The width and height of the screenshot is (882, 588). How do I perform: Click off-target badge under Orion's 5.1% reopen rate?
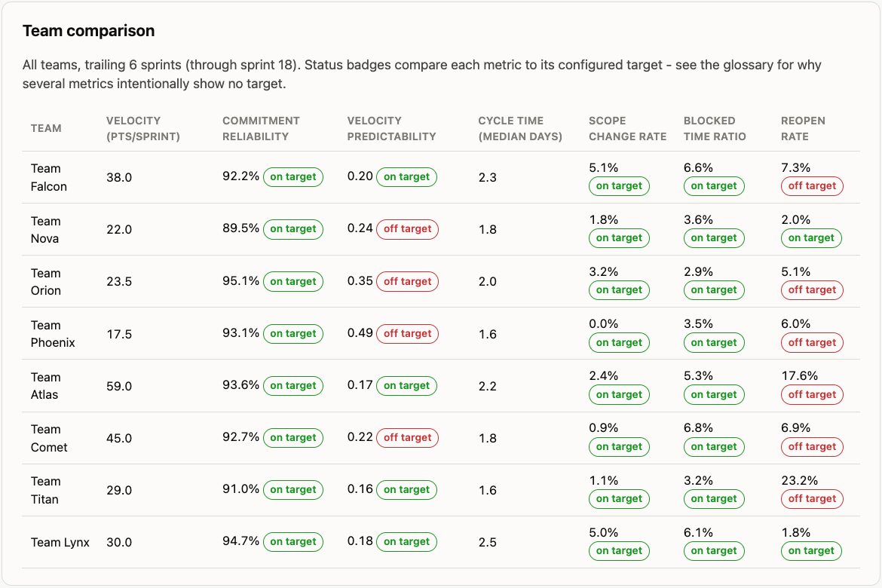coord(812,289)
